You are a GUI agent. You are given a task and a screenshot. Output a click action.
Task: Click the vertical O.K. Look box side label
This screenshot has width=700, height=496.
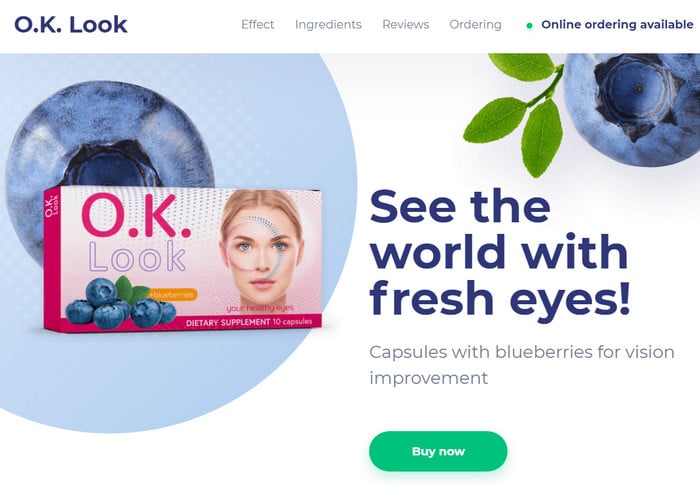click(x=51, y=205)
